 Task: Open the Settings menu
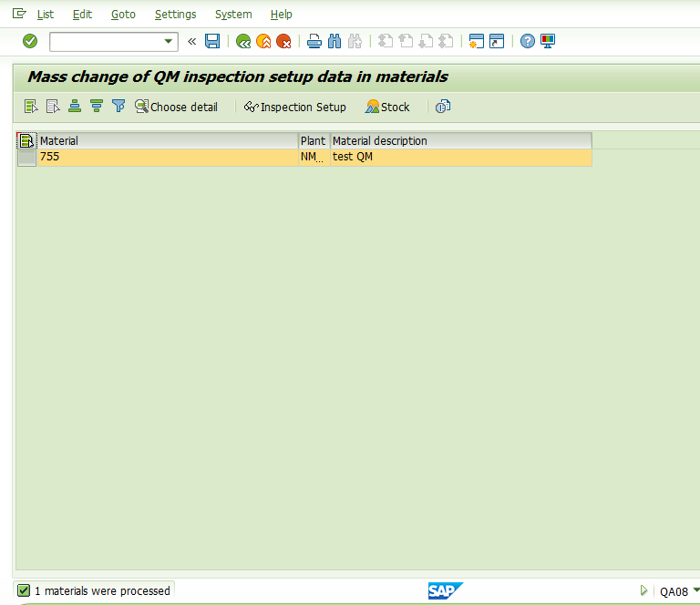[x=175, y=15]
